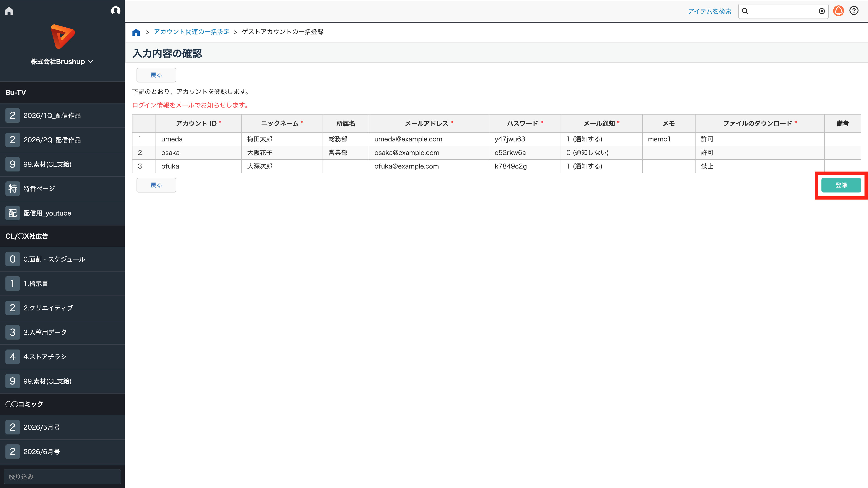Screen dimensions: 868x488
Task: Open the 配信用_youtube project
Action: coord(62,213)
